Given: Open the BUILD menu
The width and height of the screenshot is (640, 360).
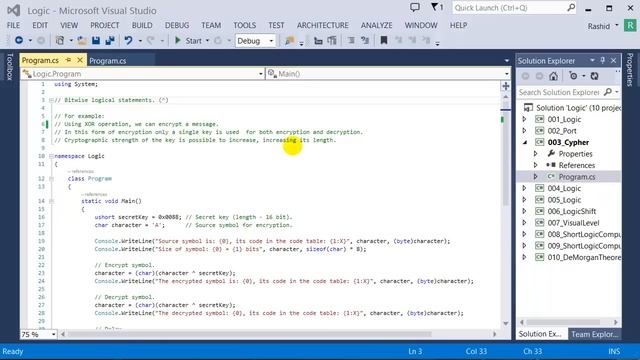Looking at the screenshot, I should pos(142,25).
